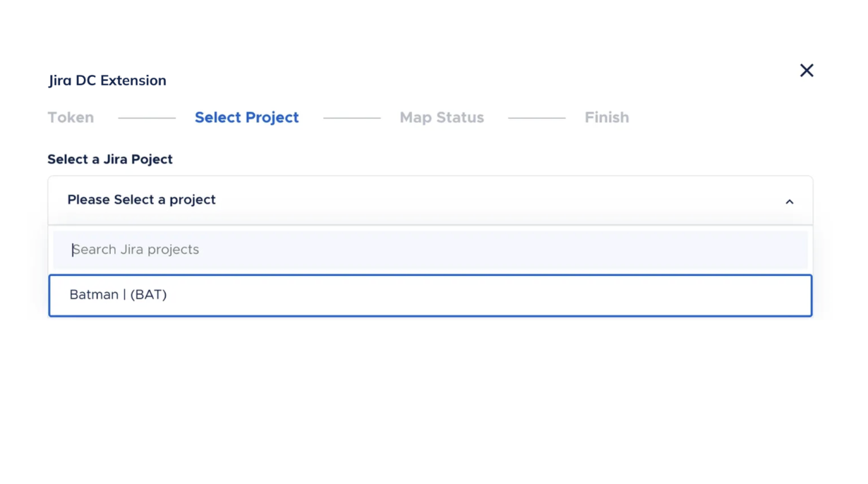
Task: Go back to the Token step
Action: tap(71, 118)
